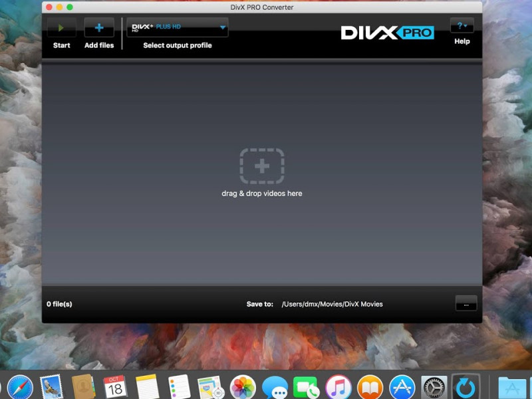532x399 pixels.
Task: Click the DivX Converter dock icon
Action: (466, 387)
